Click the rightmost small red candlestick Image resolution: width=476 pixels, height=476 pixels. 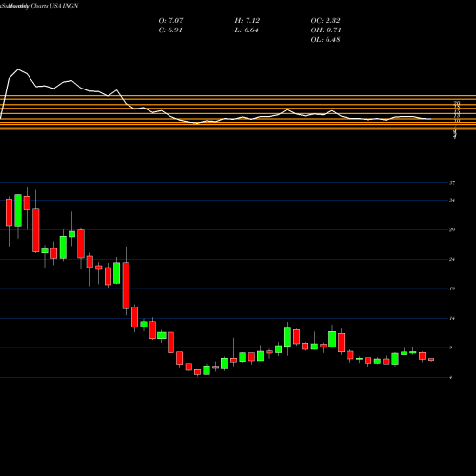pos(431,360)
